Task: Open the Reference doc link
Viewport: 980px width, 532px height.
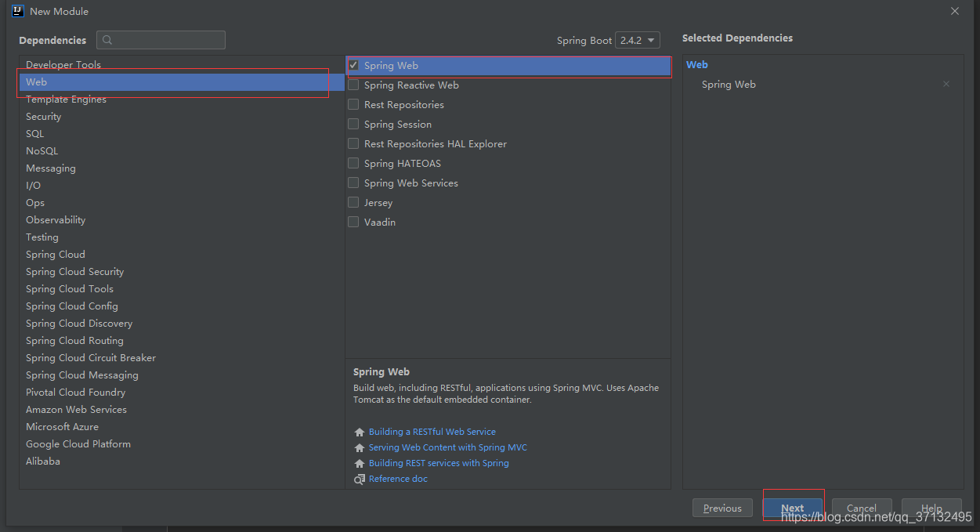Action: point(398,479)
